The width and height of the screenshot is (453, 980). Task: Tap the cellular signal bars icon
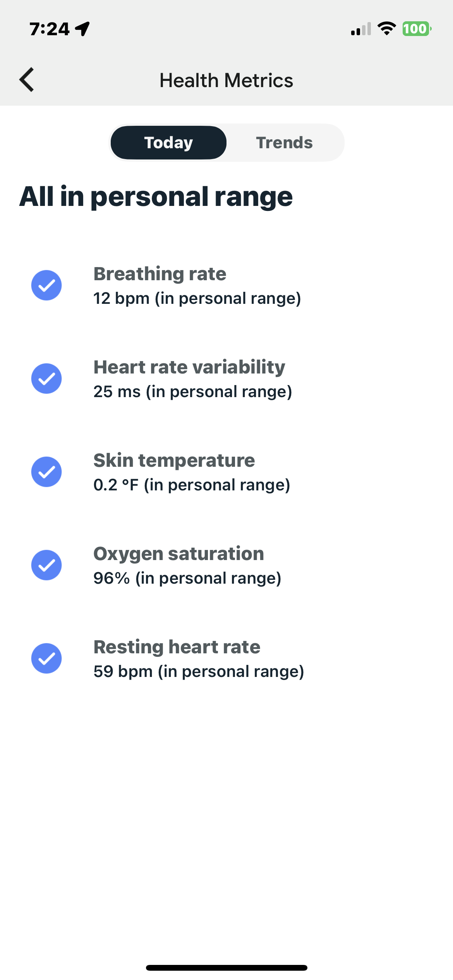[361, 29]
